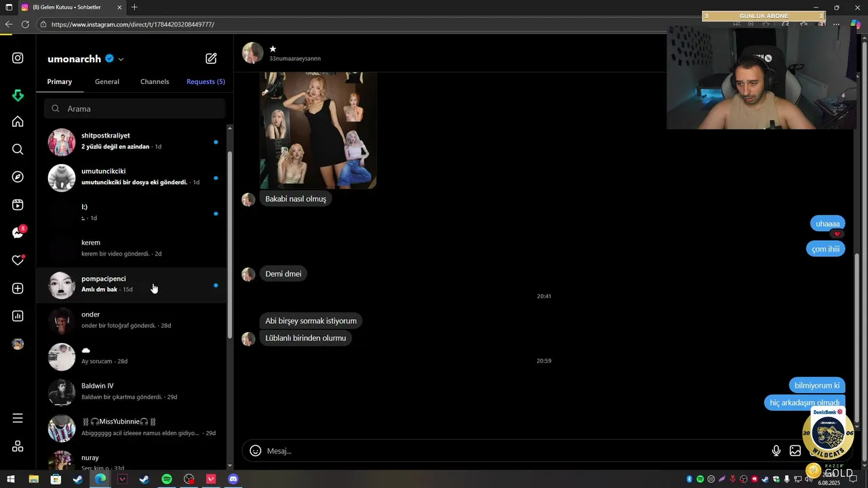
Task: Click the green download arrow icon in sidebar
Action: (18, 96)
